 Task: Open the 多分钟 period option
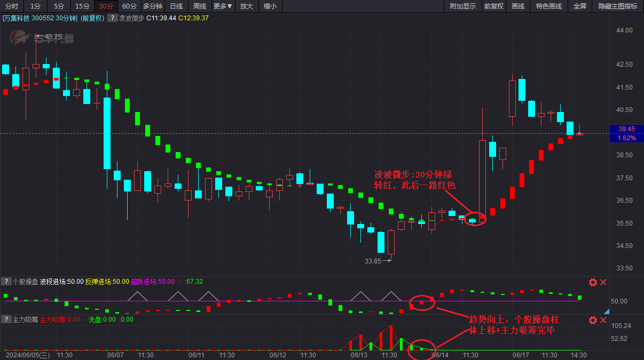(x=153, y=6)
